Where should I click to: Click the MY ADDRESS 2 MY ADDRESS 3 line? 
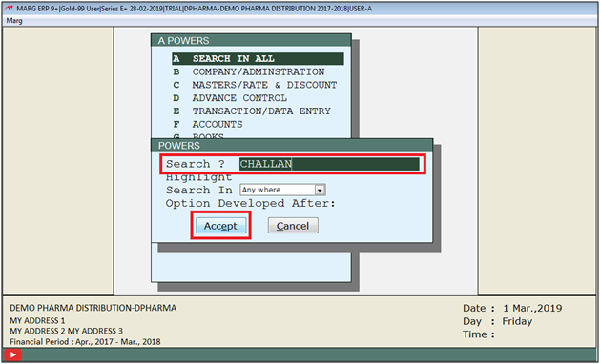tap(67, 331)
